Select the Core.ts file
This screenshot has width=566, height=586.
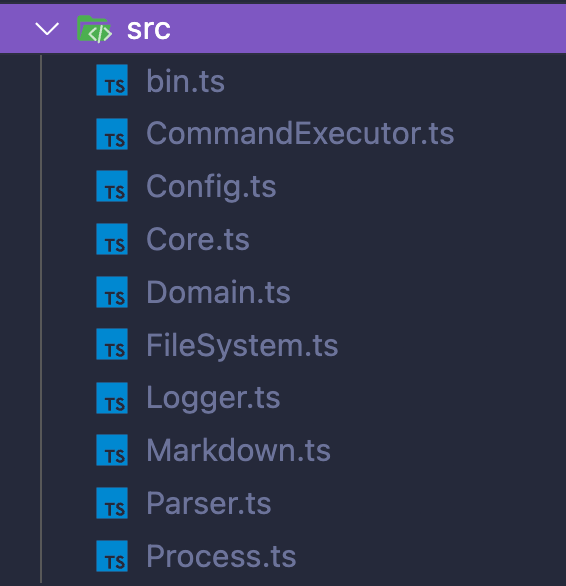coord(198,239)
